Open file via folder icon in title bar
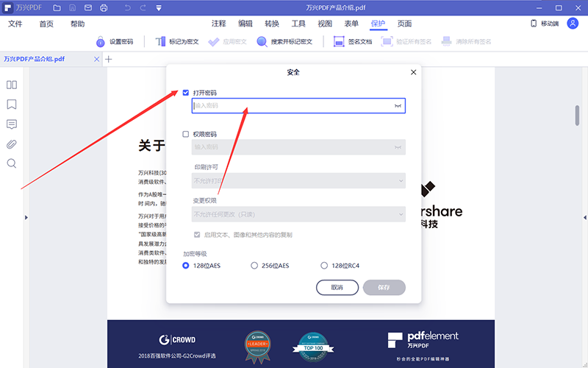The width and height of the screenshot is (588, 368). [57, 8]
